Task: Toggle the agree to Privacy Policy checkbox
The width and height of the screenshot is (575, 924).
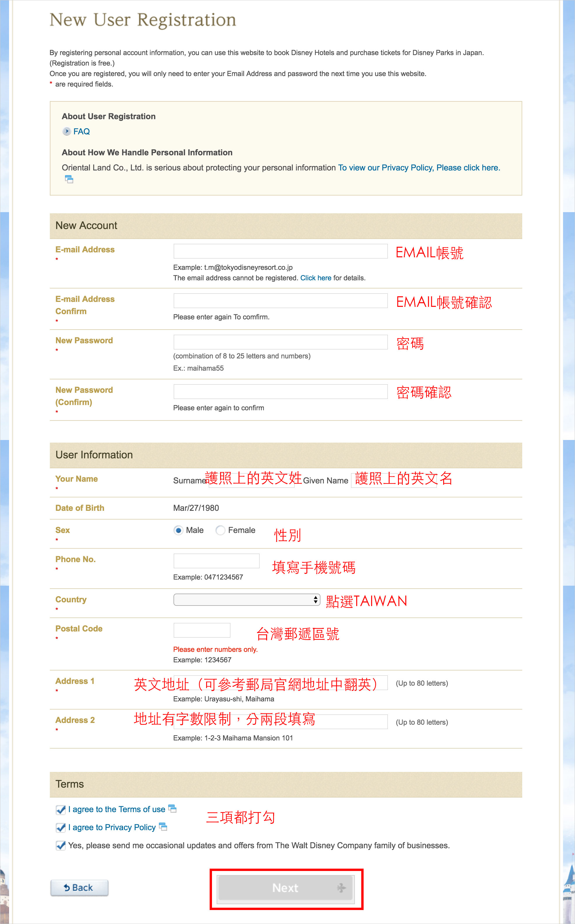Action: (60, 828)
